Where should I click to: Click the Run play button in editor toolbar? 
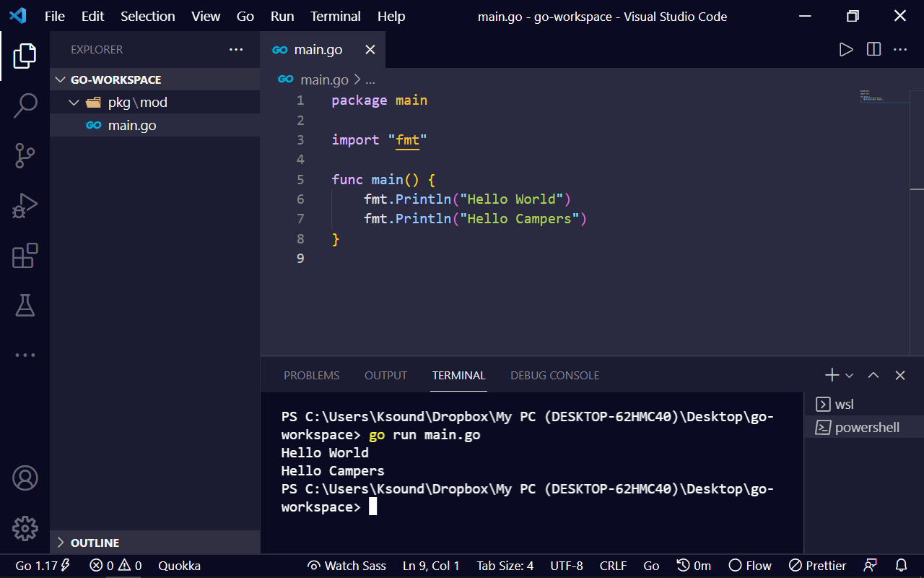point(846,50)
